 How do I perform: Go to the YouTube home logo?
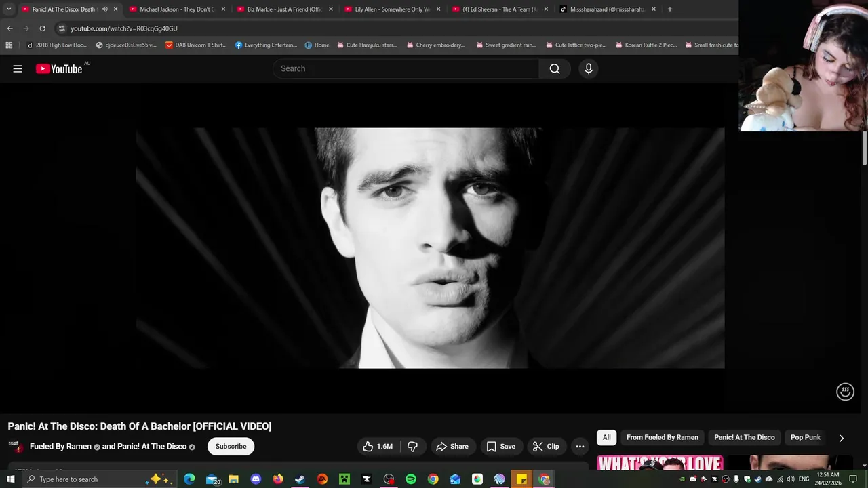(59, 68)
